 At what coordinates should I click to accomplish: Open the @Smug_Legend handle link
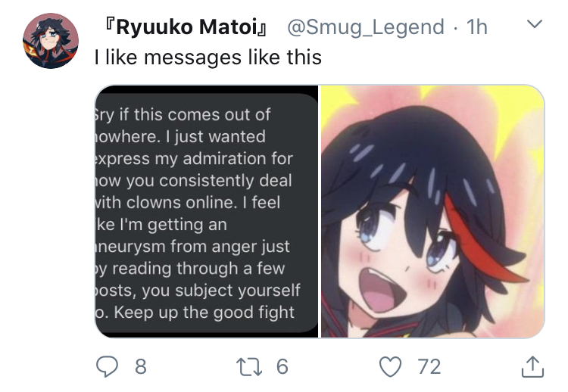click(x=366, y=27)
